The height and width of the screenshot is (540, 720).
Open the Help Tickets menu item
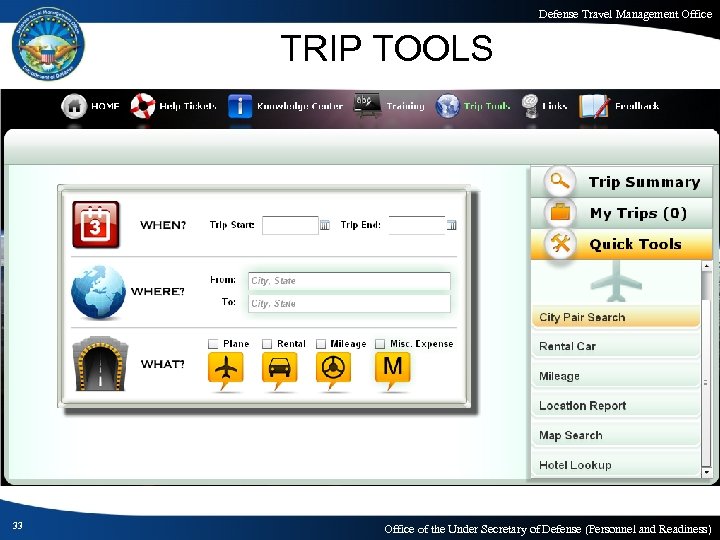point(188,106)
